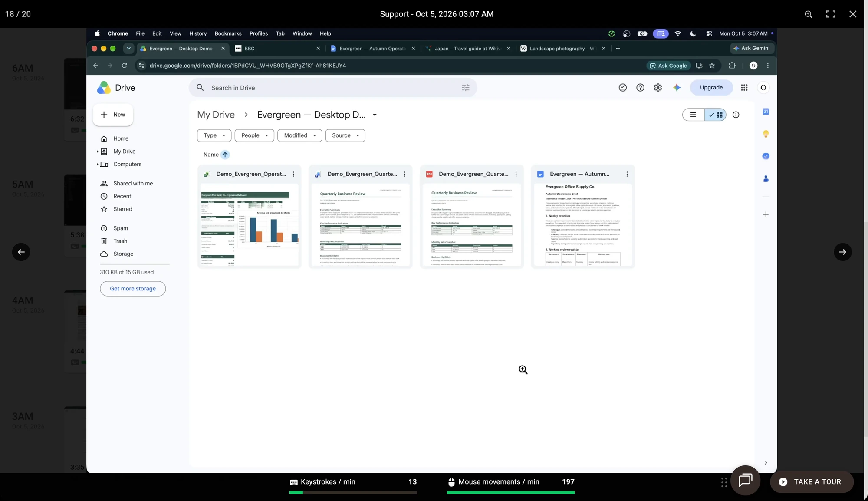Click the Search in Drive field

coord(332,88)
